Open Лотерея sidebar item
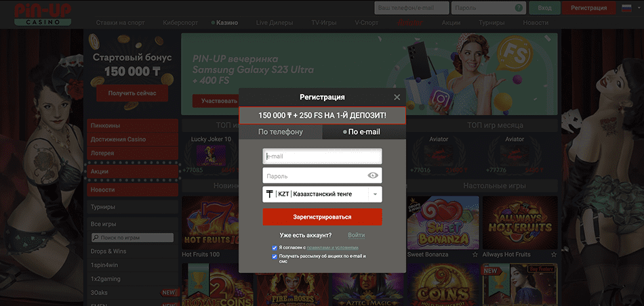Image resolution: width=644 pixels, height=306 pixels. point(133,153)
